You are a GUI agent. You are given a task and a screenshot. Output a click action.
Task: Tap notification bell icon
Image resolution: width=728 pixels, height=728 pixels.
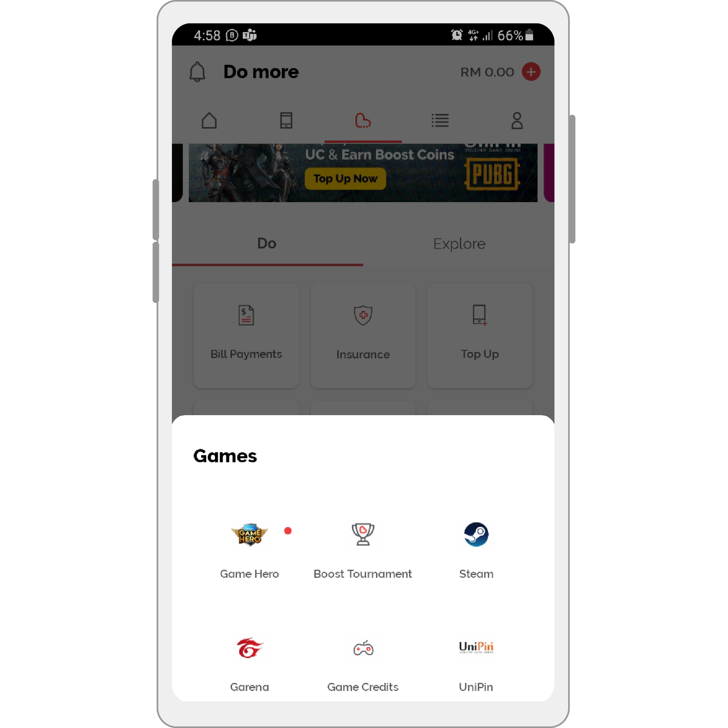coord(197,72)
